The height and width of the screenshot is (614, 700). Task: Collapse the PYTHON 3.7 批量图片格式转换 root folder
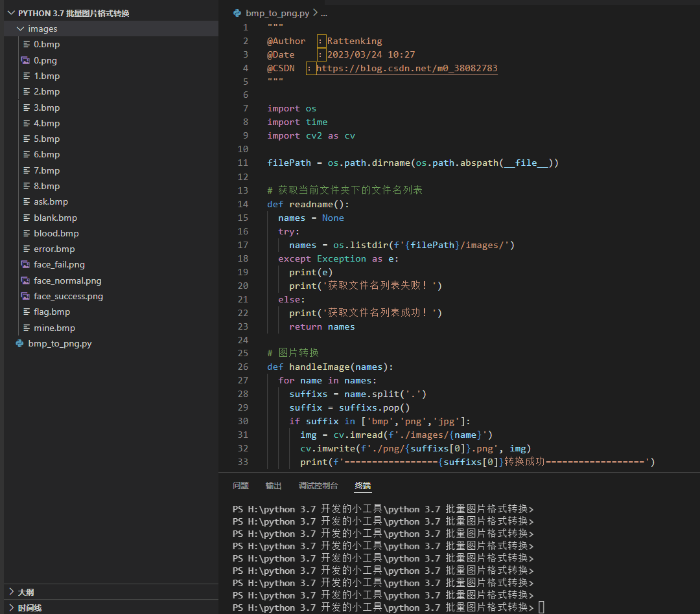pyautogui.click(x=10, y=12)
